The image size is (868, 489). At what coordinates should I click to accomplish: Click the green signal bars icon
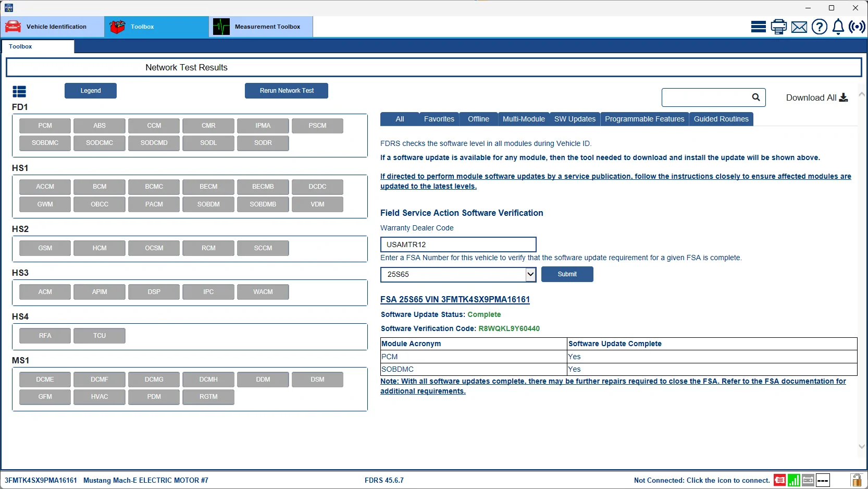794,480
